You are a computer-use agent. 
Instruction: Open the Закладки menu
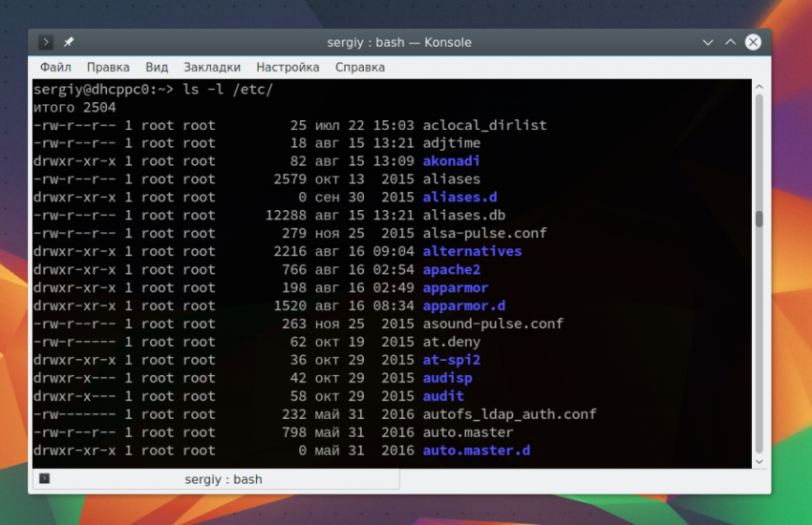[212, 67]
